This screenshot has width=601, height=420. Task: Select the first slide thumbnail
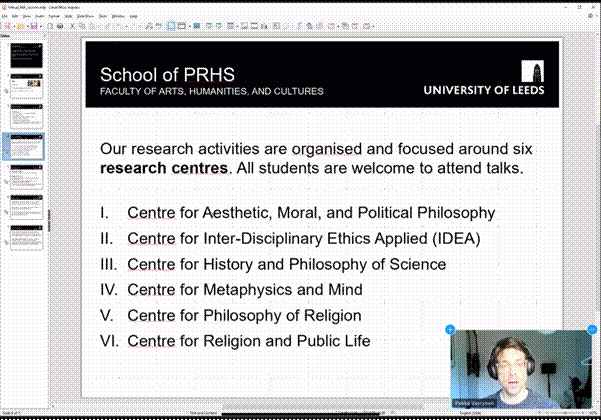tap(26, 55)
